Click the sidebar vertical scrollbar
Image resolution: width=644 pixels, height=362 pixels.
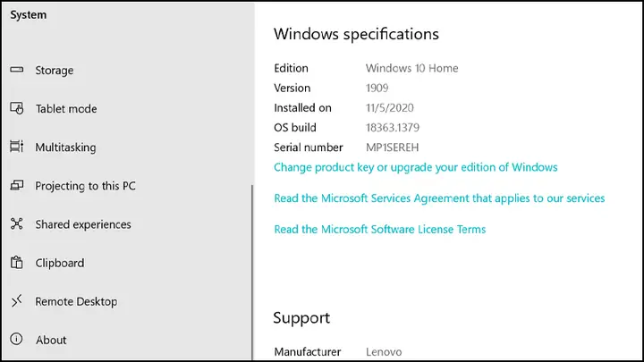click(251, 273)
